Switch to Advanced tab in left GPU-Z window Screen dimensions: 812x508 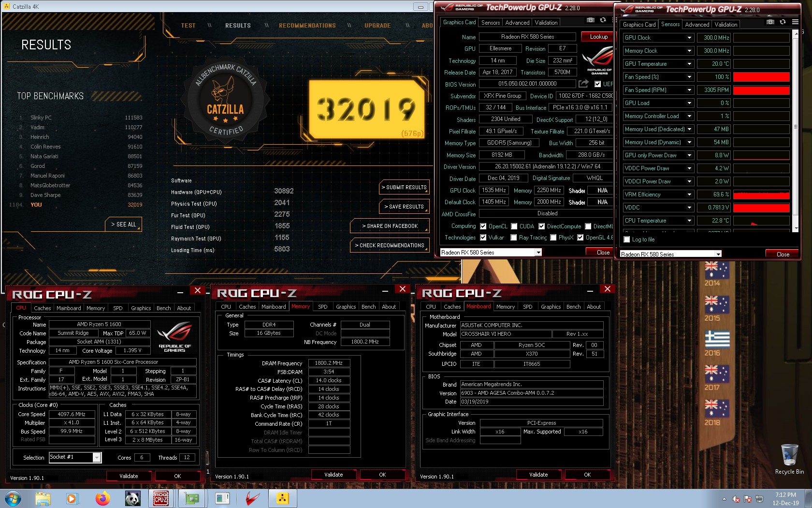coord(517,23)
